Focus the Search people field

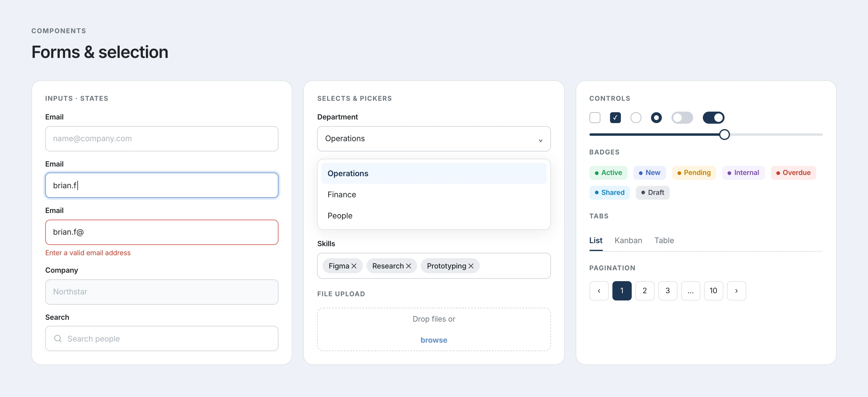coord(162,338)
